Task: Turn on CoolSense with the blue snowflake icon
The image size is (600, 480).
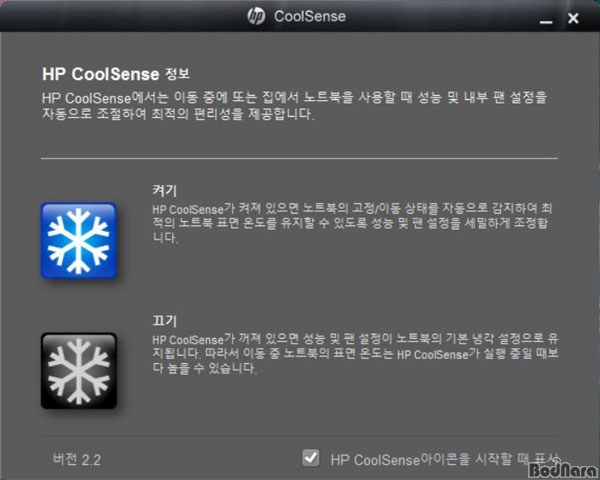Action: pos(78,240)
